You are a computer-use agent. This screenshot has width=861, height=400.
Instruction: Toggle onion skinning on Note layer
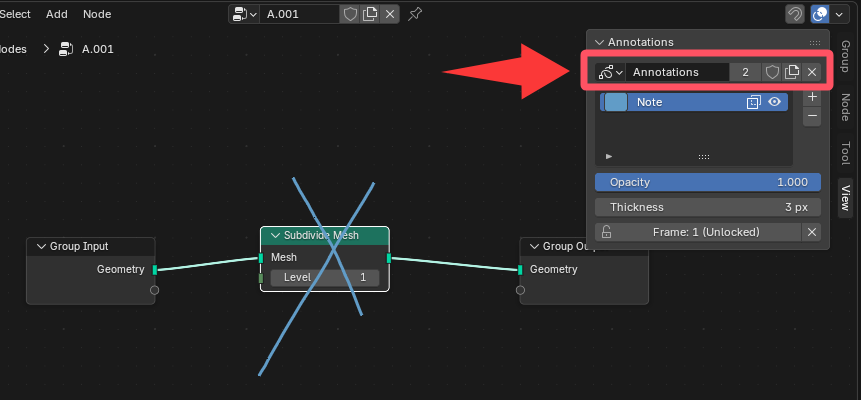click(x=753, y=102)
